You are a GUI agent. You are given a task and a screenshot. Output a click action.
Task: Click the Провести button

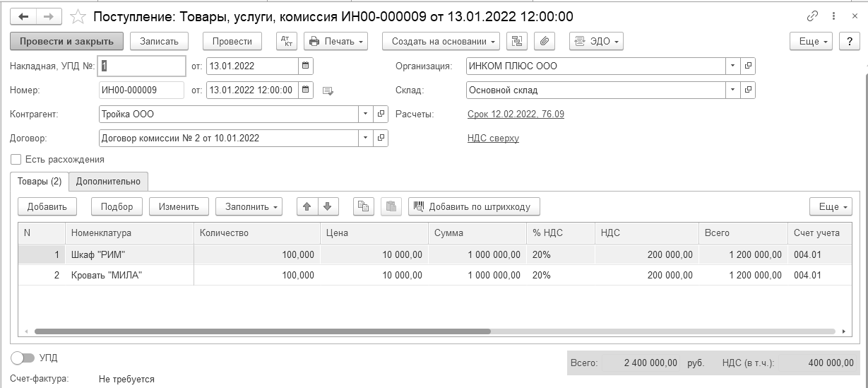coord(232,41)
